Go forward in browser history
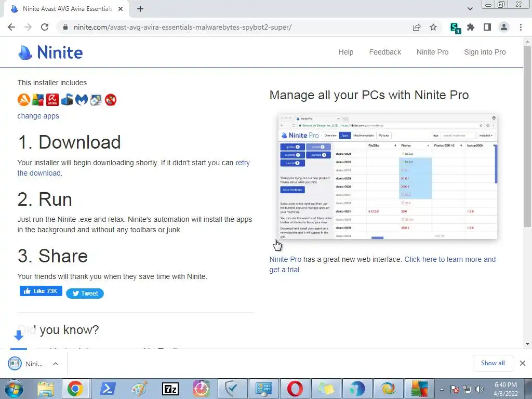 [28, 27]
